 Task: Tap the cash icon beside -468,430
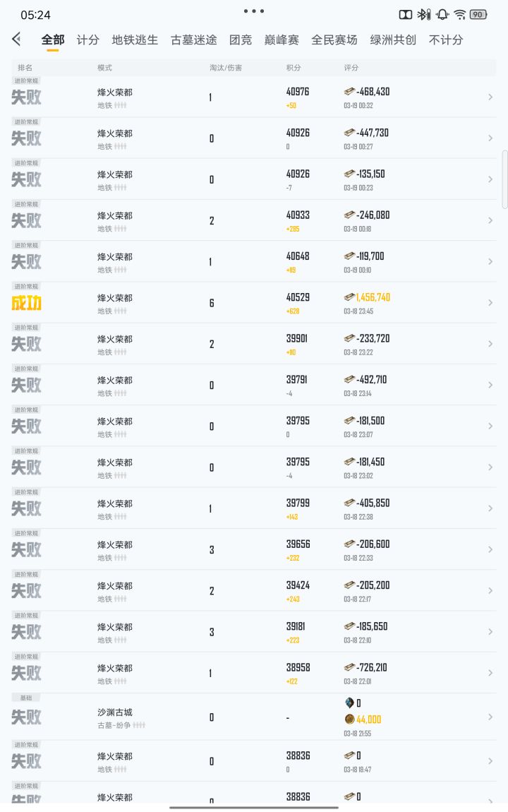pos(349,92)
